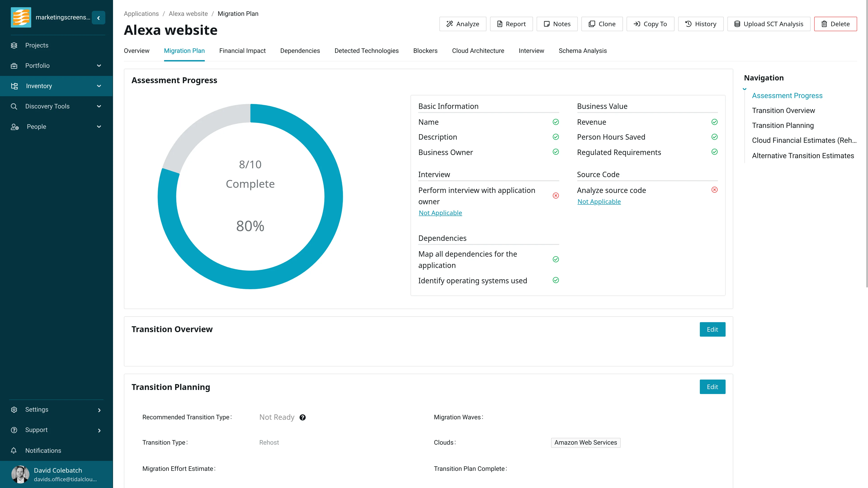Click the Portfolio briefcase icon

tap(14, 66)
